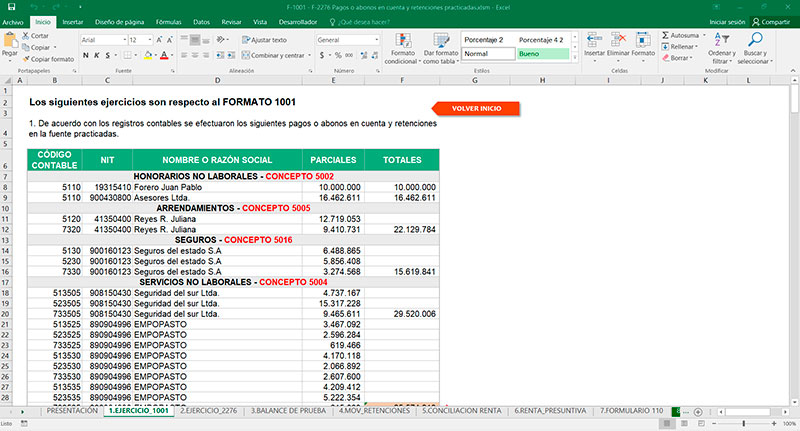800x431 pixels.
Task: Switch to Insertar ribbon tab
Action: coord(72,22)
